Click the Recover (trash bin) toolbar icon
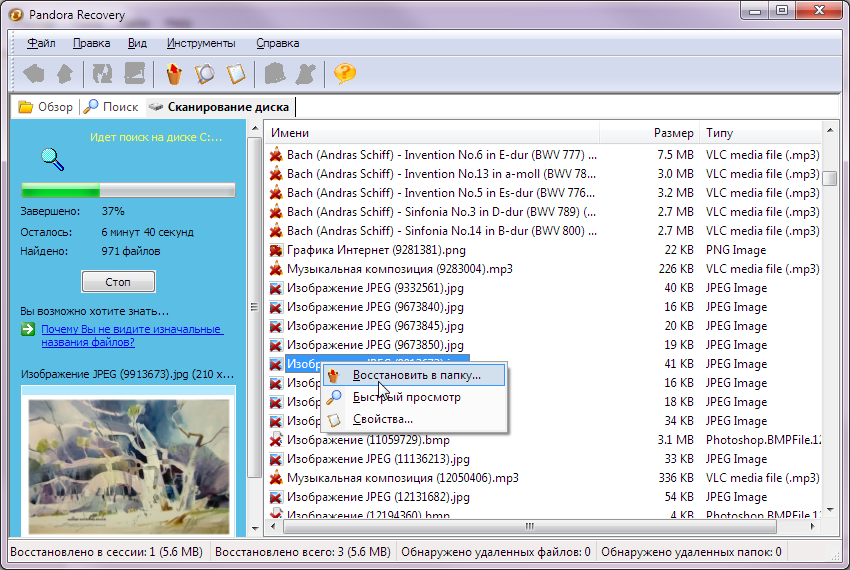Image resolution: width=850 pixels, height=570 pixels. point(174,74)
